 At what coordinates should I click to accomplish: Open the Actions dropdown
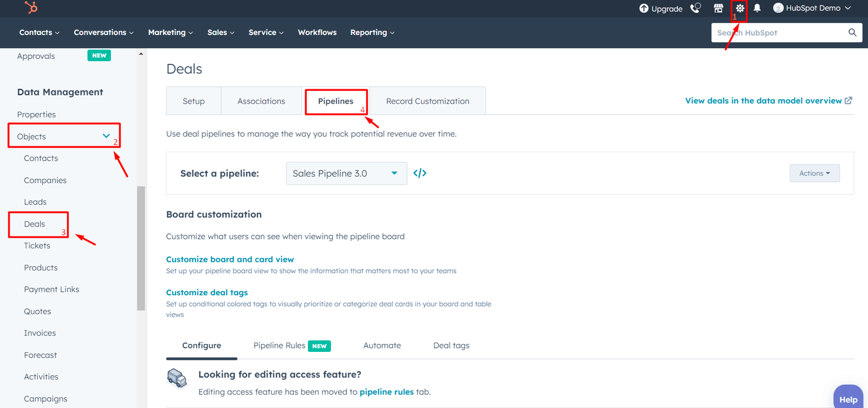click(x=814, y=173)
